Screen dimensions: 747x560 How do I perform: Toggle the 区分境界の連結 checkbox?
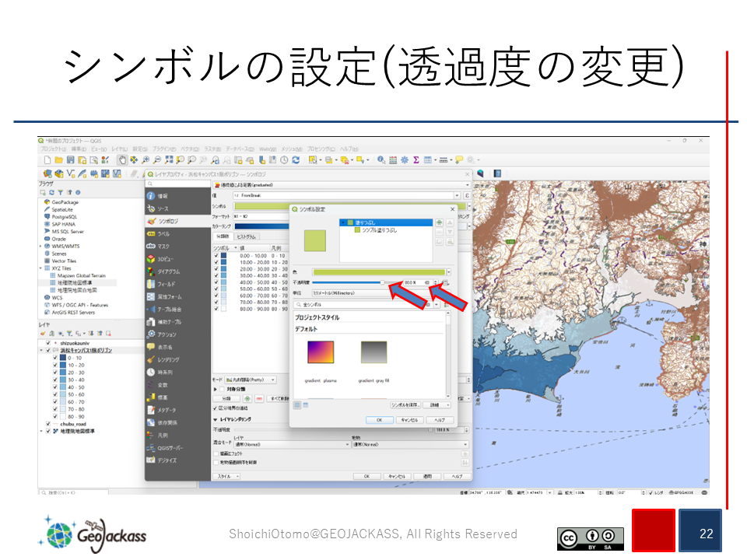coord(216,408)
